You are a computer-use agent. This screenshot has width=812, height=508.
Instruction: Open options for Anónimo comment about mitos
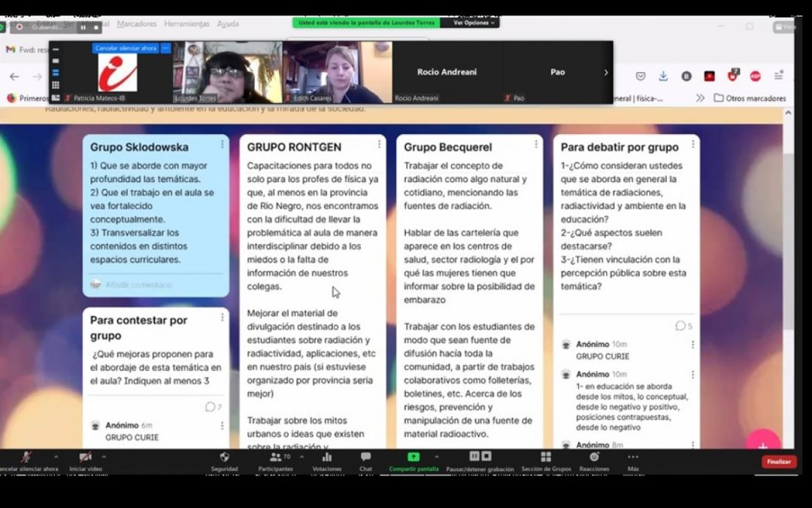point(692,375)
